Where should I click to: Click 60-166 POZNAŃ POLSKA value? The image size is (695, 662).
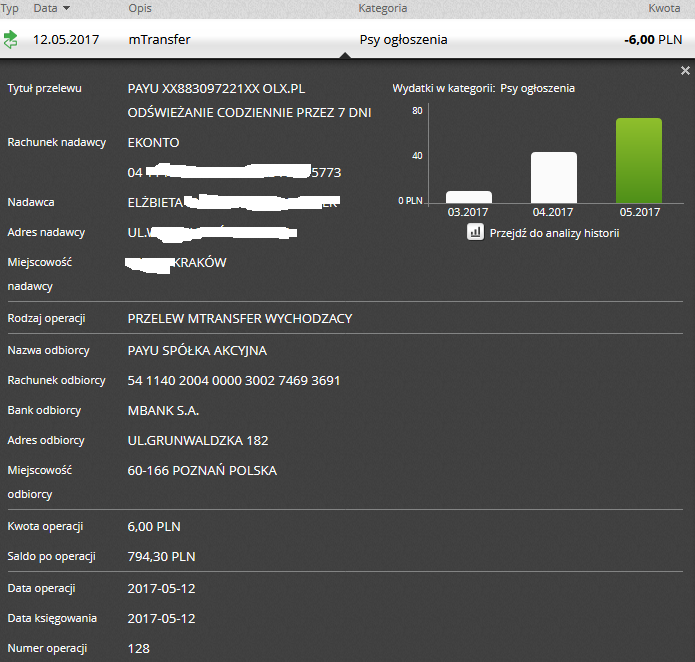pyautogui.click(x=202, y=471)
